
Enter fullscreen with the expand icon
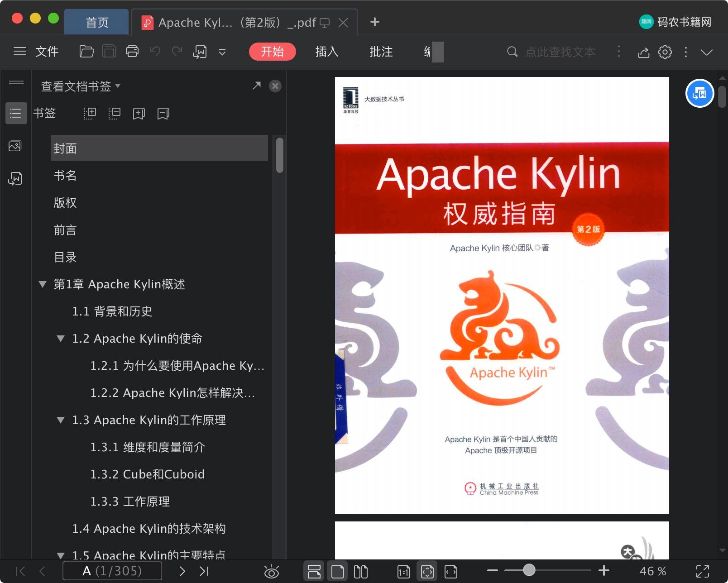tap(703, 571)
